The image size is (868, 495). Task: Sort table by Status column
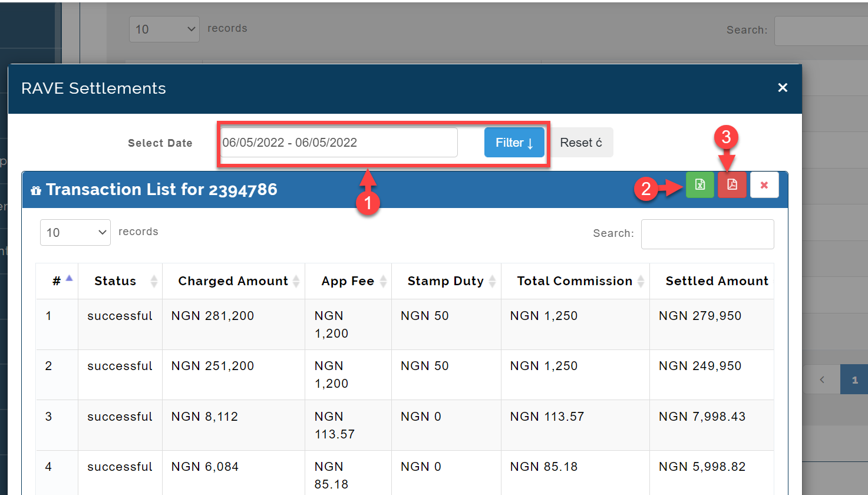coord(120,281)
